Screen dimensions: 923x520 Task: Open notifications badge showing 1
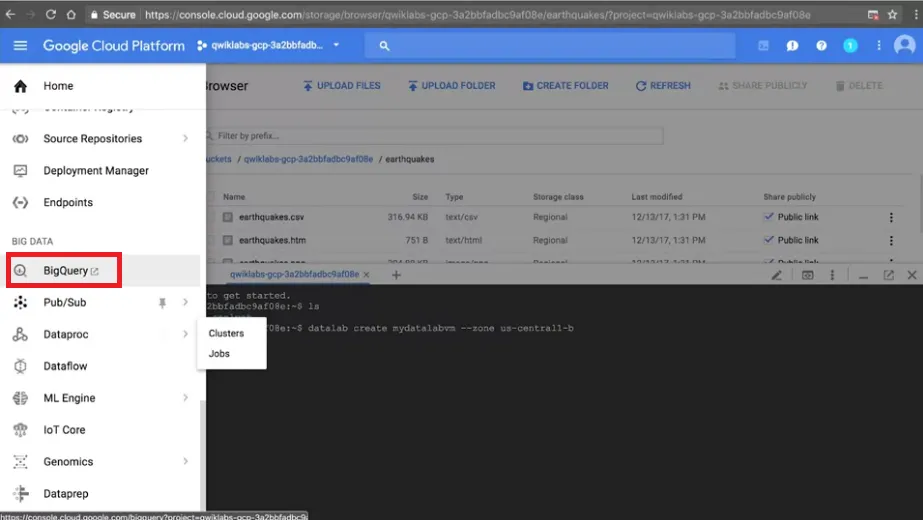[850, 45]
